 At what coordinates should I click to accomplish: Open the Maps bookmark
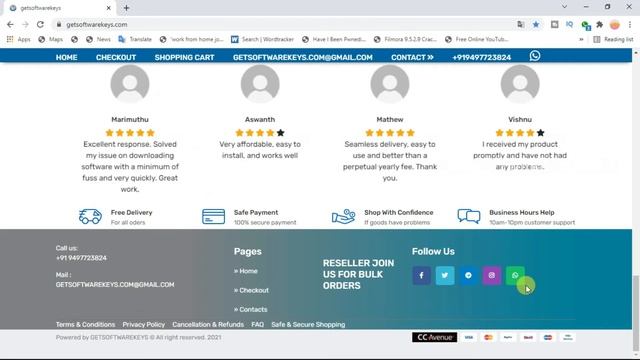click(x=51, y=39)
